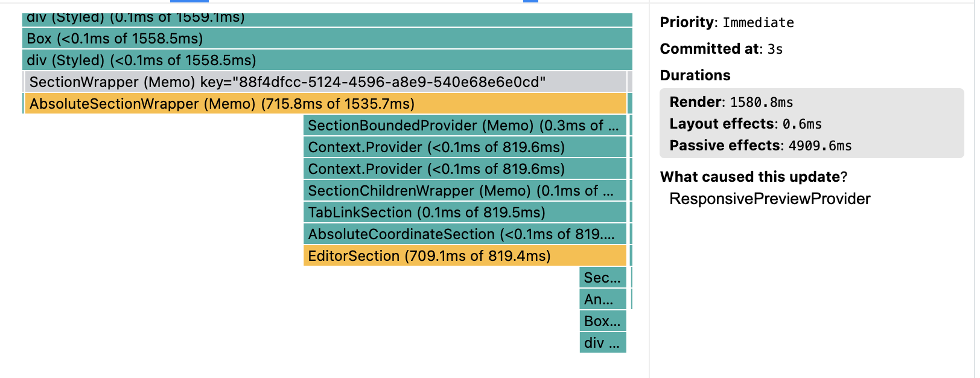The width and height of the screenshot is (980, 378).
Task: Click the small truncated 'Box...' bar
Action: tap(603, 321)
